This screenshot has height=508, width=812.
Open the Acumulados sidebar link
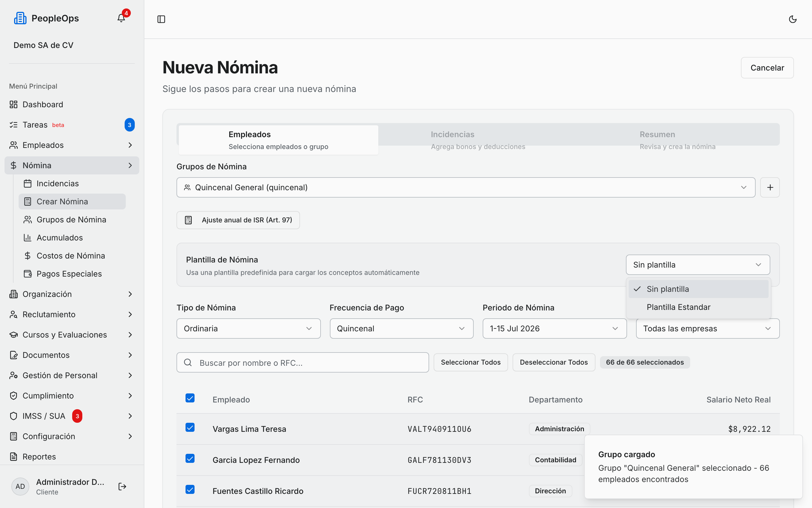pos(72,238)
